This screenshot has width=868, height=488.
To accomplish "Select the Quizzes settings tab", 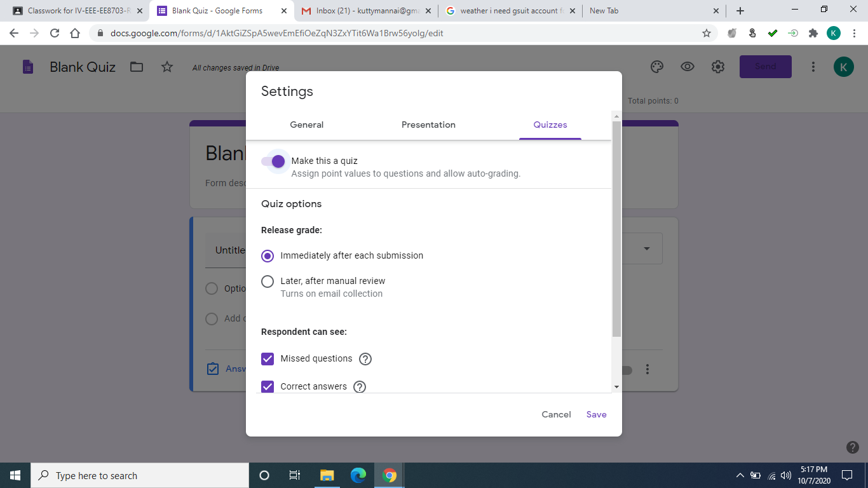I will point(550,125).
